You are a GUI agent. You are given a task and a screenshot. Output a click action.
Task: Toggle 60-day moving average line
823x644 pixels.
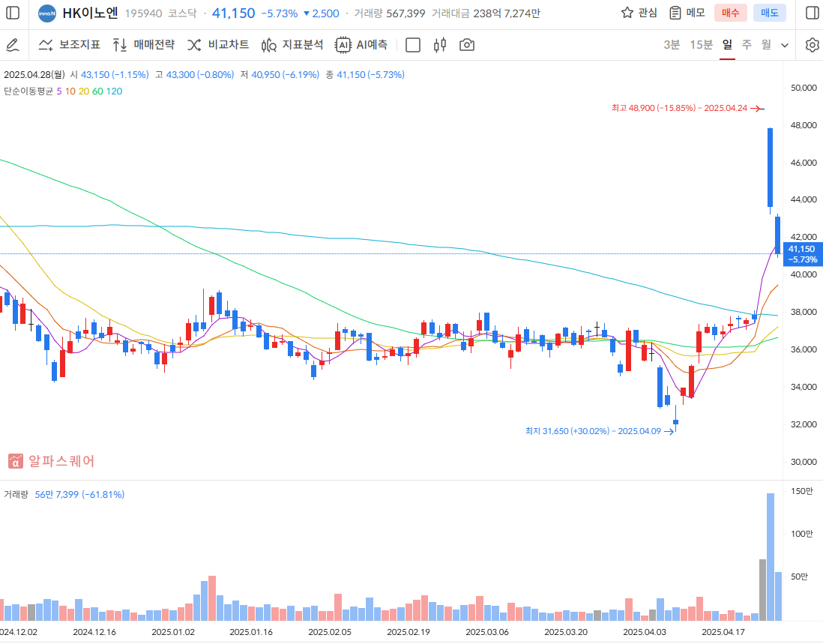97,91
